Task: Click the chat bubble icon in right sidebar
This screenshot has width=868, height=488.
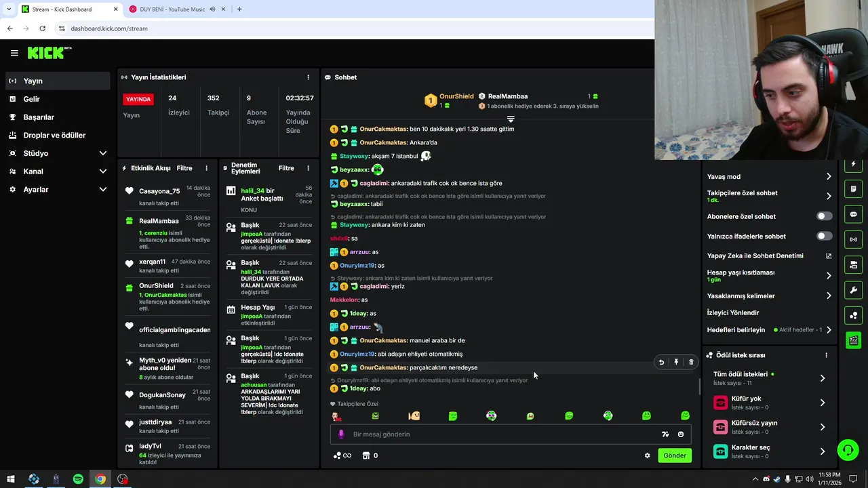Action: tap(853, 214)
